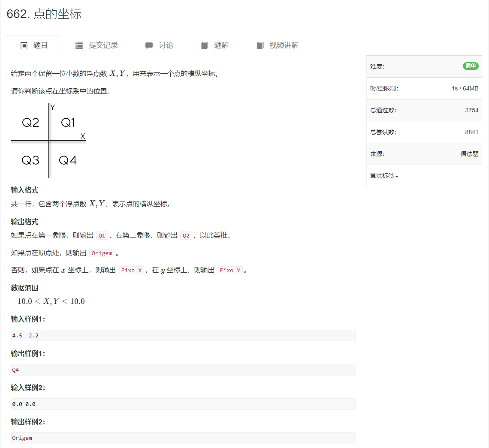Click the inline code Eixo Y

tap(230, 270)
